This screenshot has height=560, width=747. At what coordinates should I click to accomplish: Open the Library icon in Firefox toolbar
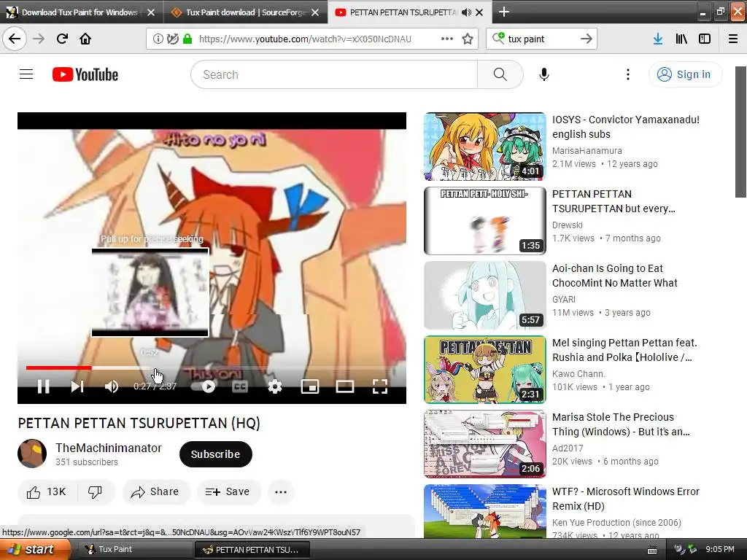click(x=681, y=39)
